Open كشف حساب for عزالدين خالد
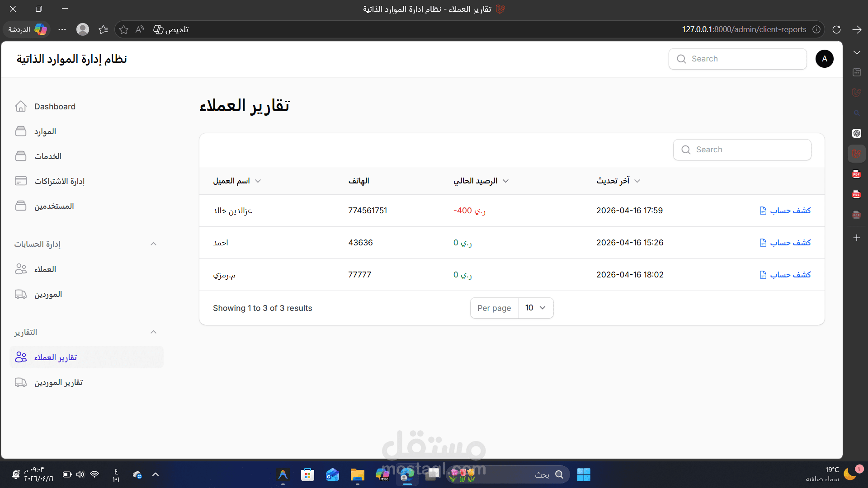 785,211
